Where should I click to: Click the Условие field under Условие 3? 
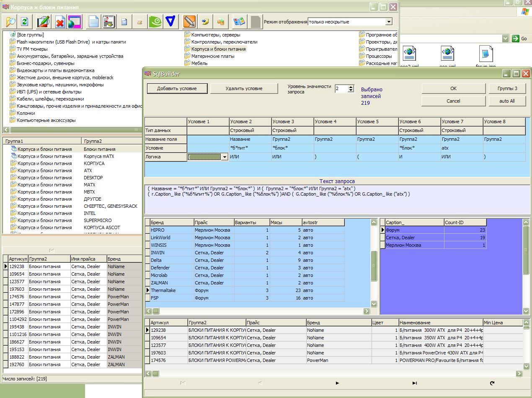(292, 148)
